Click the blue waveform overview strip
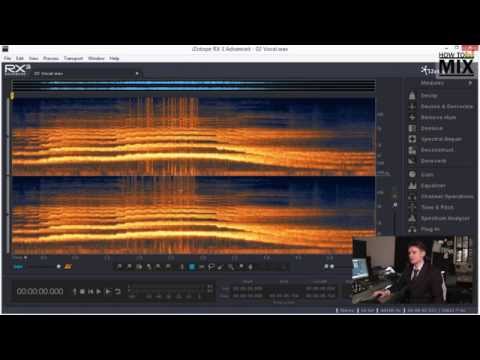 193,85
